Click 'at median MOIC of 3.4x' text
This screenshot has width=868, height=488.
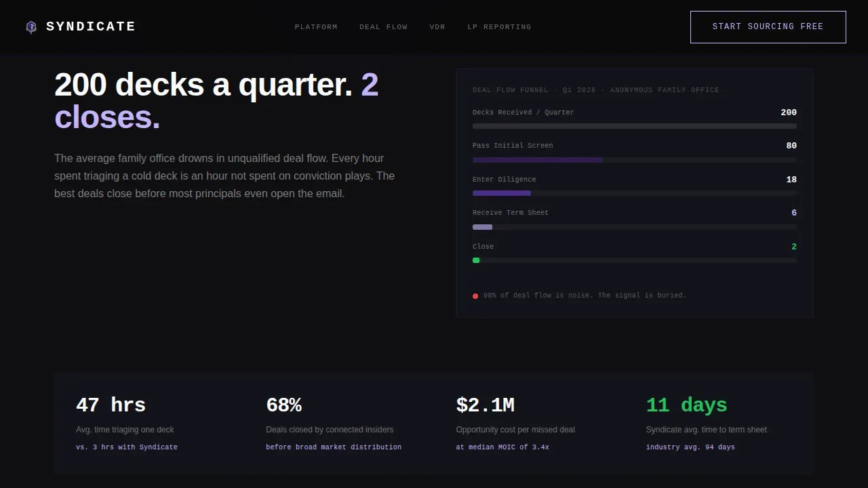[x=502, y=447]
